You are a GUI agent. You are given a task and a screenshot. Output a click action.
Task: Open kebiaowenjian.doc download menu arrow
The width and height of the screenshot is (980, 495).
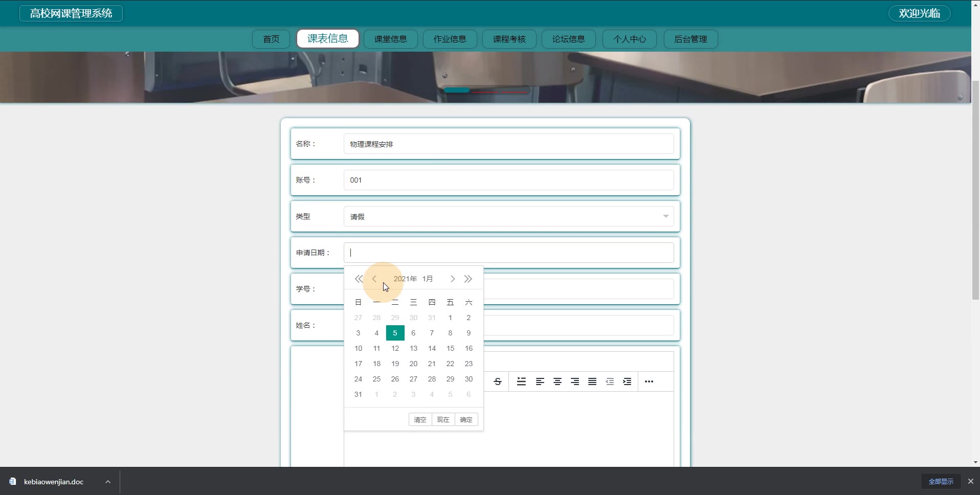[x=108, y=482]
